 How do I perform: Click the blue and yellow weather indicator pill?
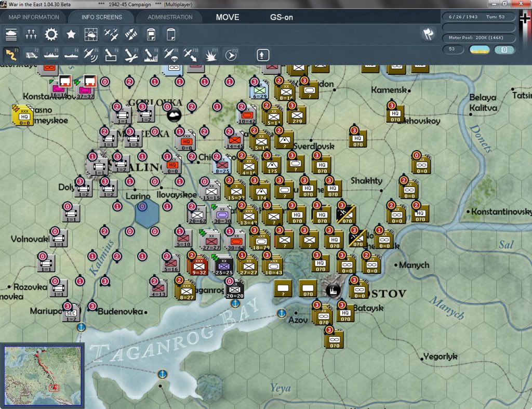(480, 49)
